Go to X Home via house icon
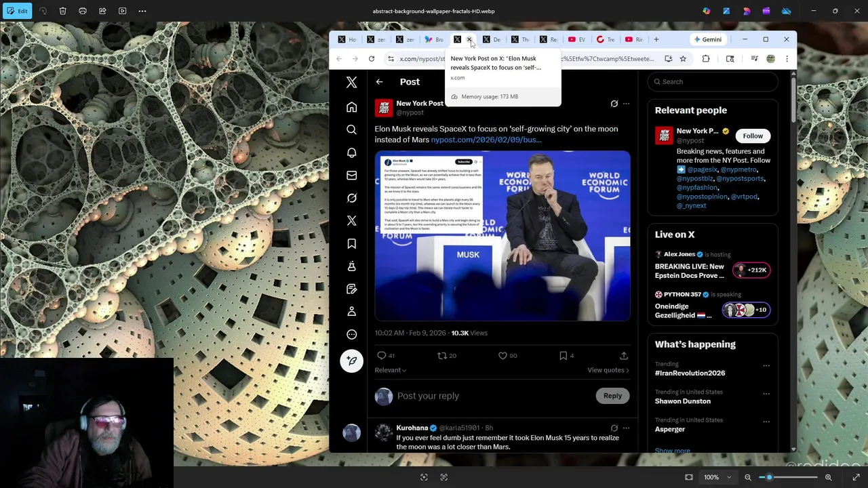Image resolution: width=868 pixels, height=488 pixels. pos(351,107)
